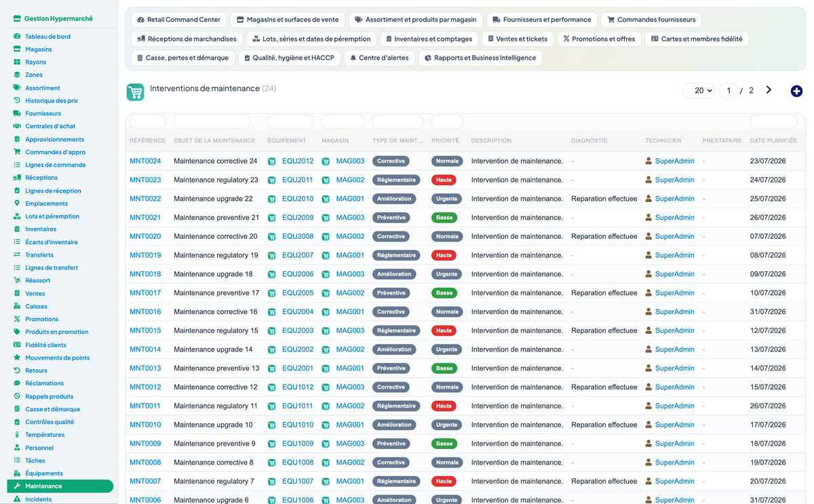Click the Mouvements de points star icon
This screenshot has width=814, height=504.
pos(17,357)
